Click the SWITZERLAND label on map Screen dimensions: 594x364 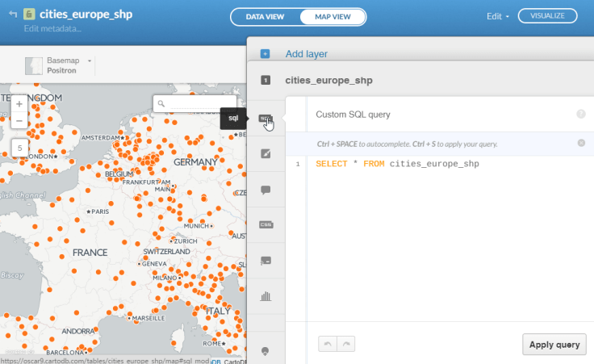(x=167, y=252)
